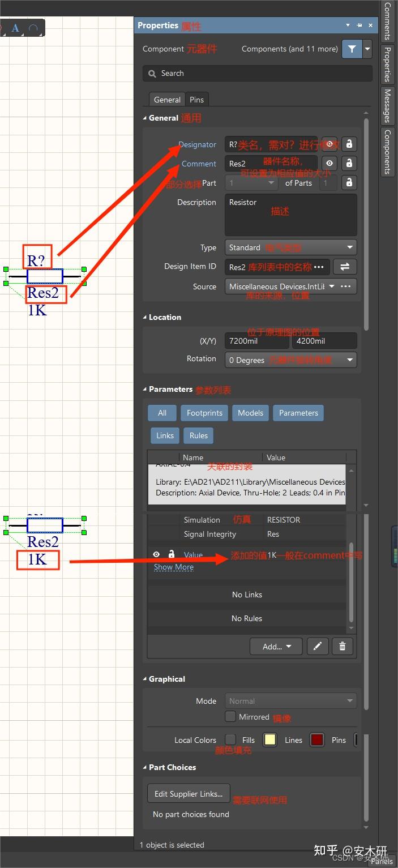Screen dimensions: 398x868
Task: Click the trash delete parameter icon
Action: click(x=343, y=646)
